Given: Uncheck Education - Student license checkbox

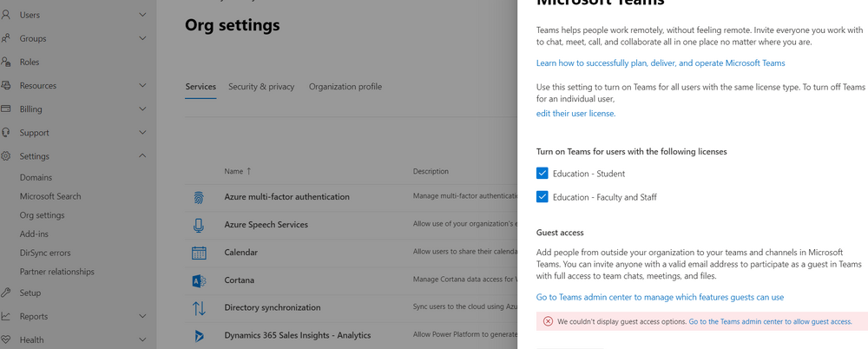Looking at the screenshot, I should pyautogui.click(x=542, y=174).
